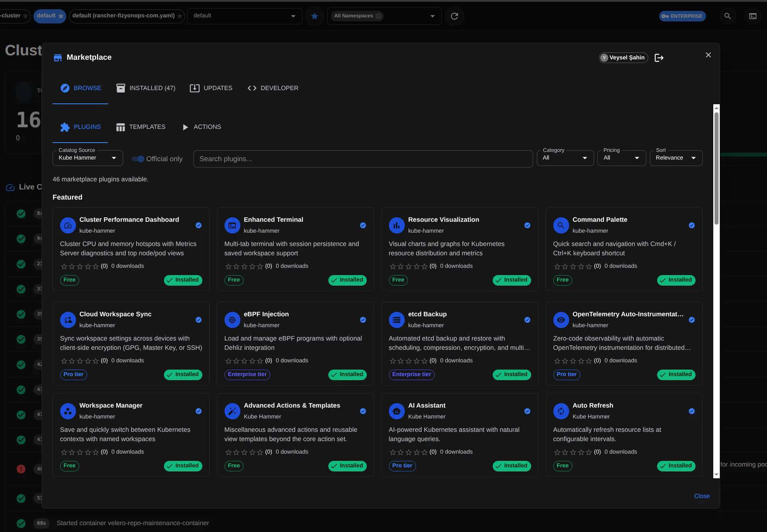Switch to the DEVELOPER tab
This screenshot has height=532, width=767.
[273, 88]
